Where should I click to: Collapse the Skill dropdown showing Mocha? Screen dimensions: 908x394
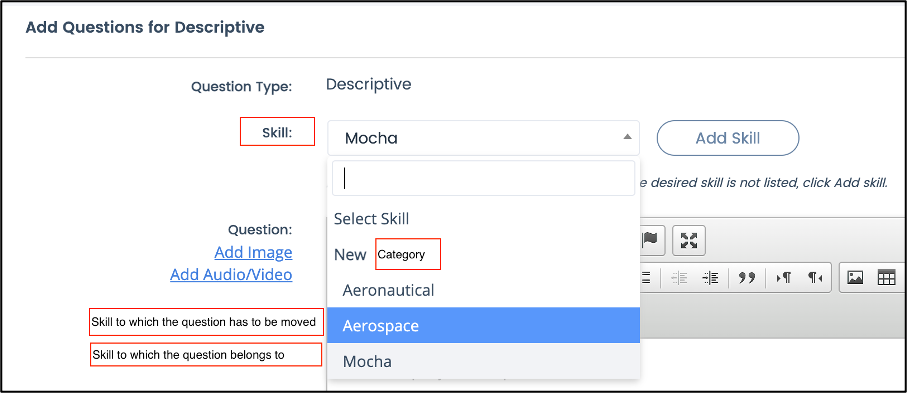(484, 138)
